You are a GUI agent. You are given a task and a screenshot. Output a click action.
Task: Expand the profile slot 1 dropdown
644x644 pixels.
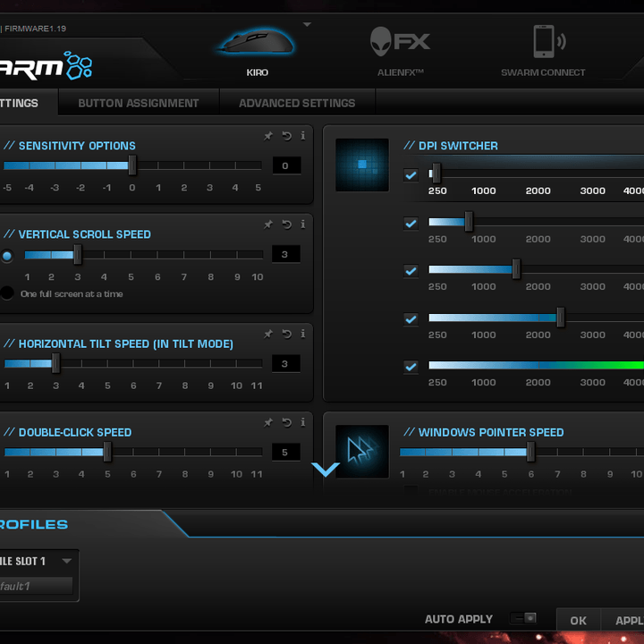click(x=67, y=561)
